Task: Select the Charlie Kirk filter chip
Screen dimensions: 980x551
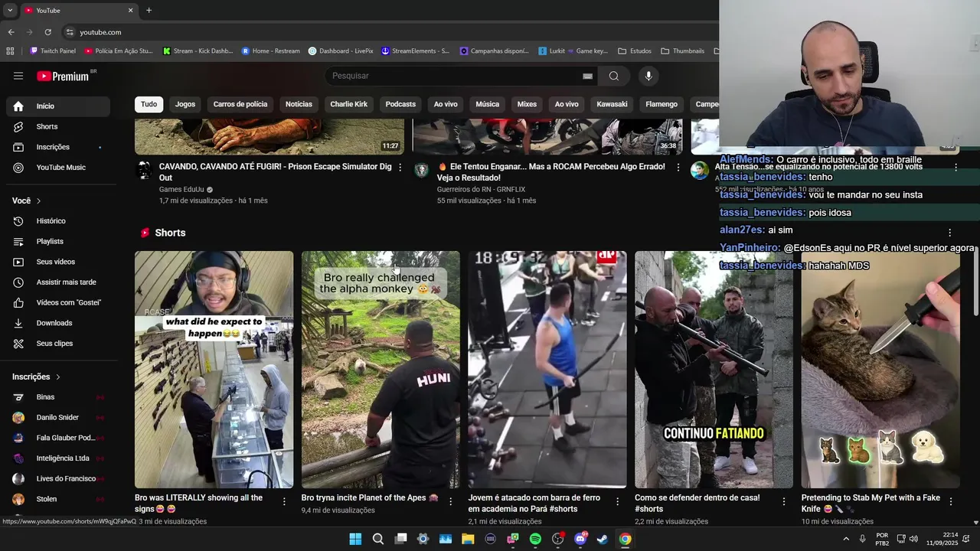Action: point(348,104)
